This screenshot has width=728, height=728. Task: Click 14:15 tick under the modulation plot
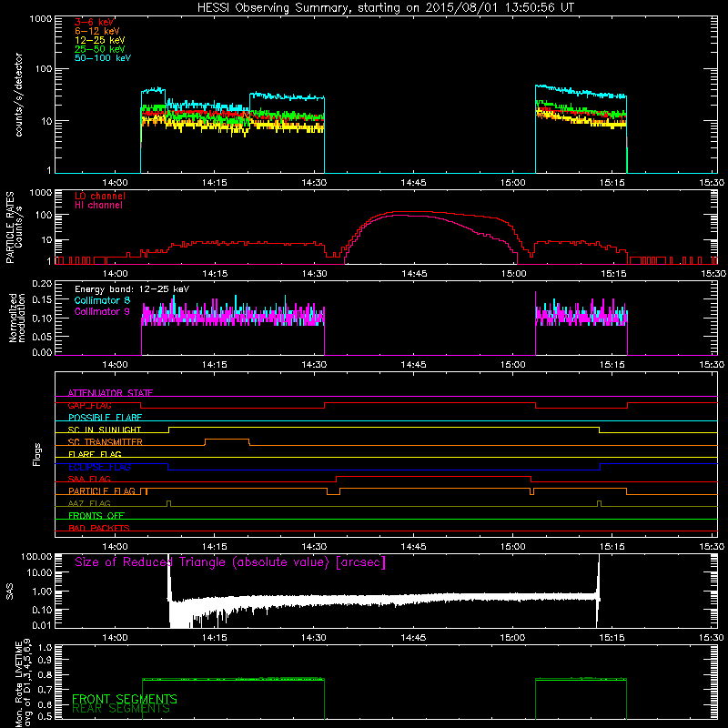coord(215,365)
